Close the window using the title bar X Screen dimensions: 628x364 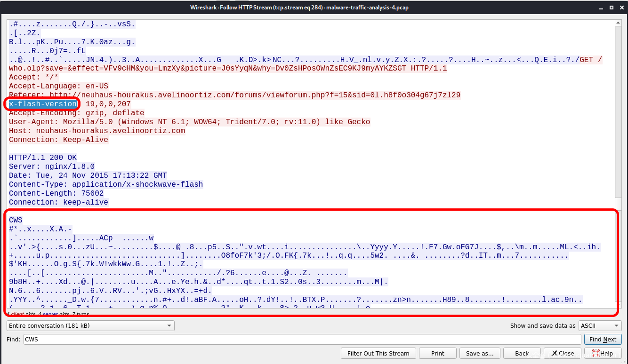[621, 8]
